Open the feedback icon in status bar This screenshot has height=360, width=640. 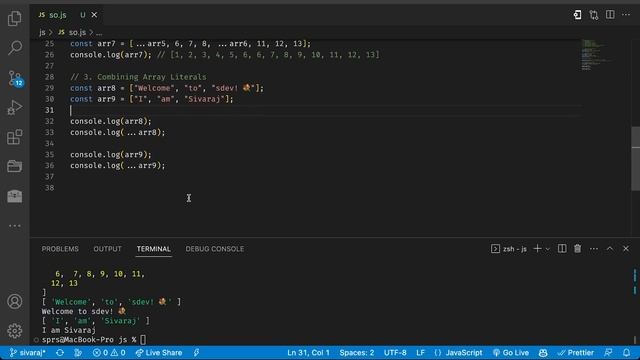[608, 353]
